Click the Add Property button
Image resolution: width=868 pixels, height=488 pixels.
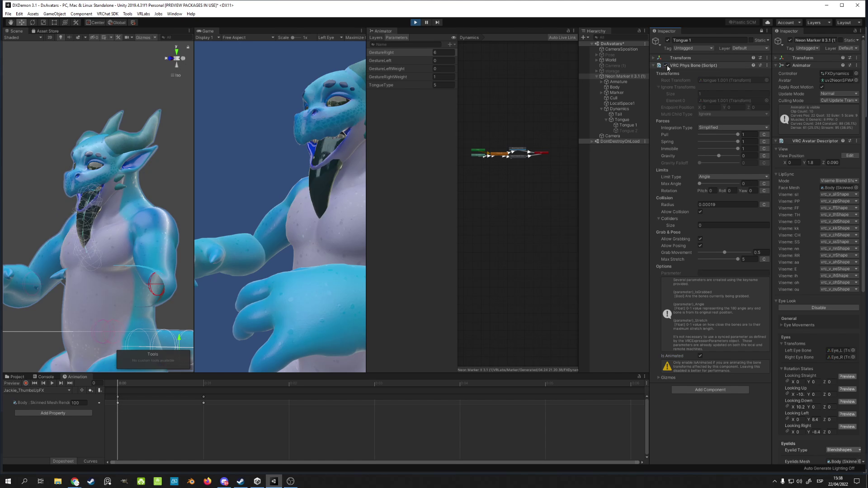tap(53, 413)
